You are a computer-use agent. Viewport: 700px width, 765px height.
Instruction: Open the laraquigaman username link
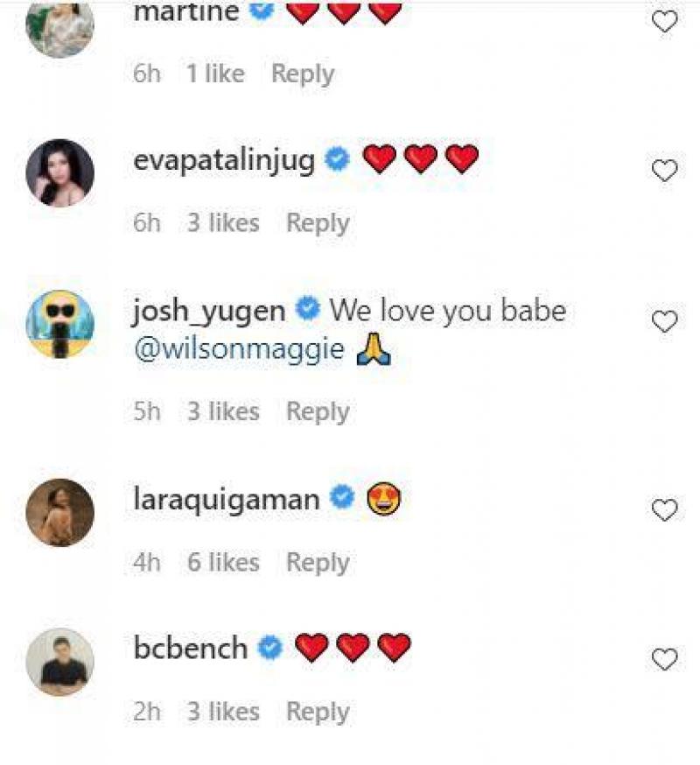pos(225,499)
